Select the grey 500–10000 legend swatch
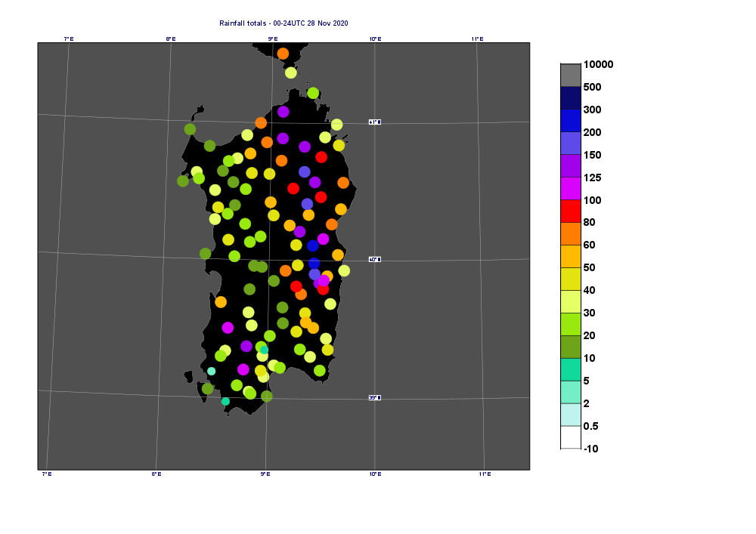The image size is (756, 534). (570, 75)
